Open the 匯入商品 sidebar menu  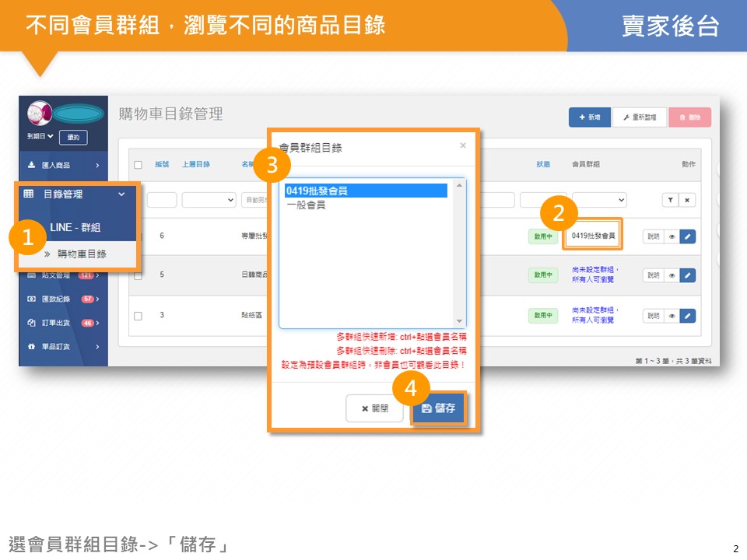(x=62, y=165)
